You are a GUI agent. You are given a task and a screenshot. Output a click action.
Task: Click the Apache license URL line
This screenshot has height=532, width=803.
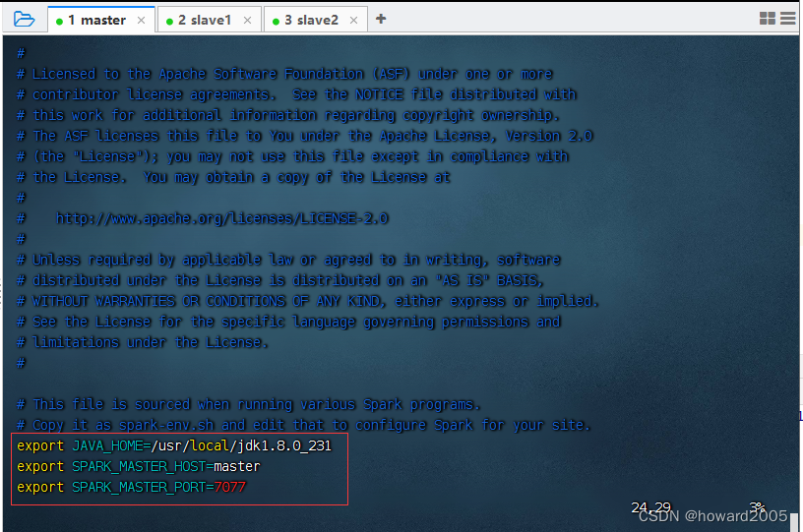pos(203,218)
